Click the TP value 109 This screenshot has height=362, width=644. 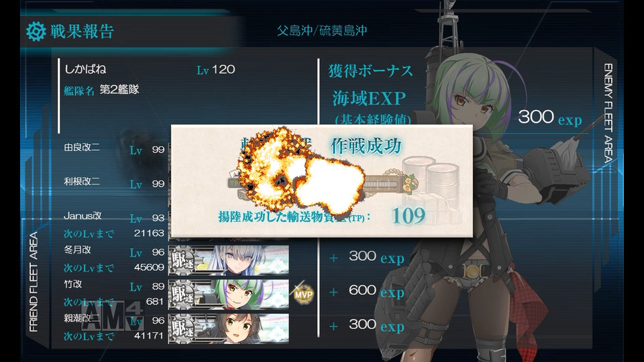tap(409, 215)
